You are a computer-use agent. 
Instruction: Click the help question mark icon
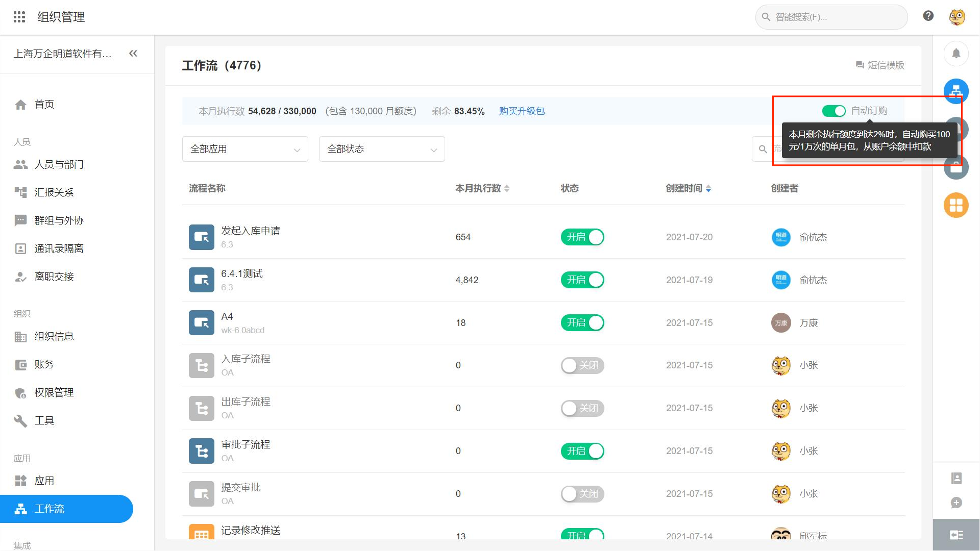[x=928, y=16]
